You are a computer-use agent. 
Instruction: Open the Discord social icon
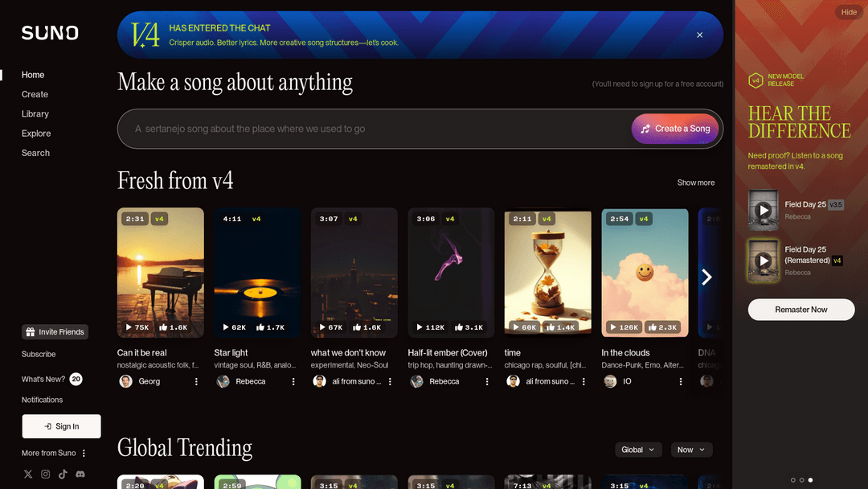tap(80, 474)
